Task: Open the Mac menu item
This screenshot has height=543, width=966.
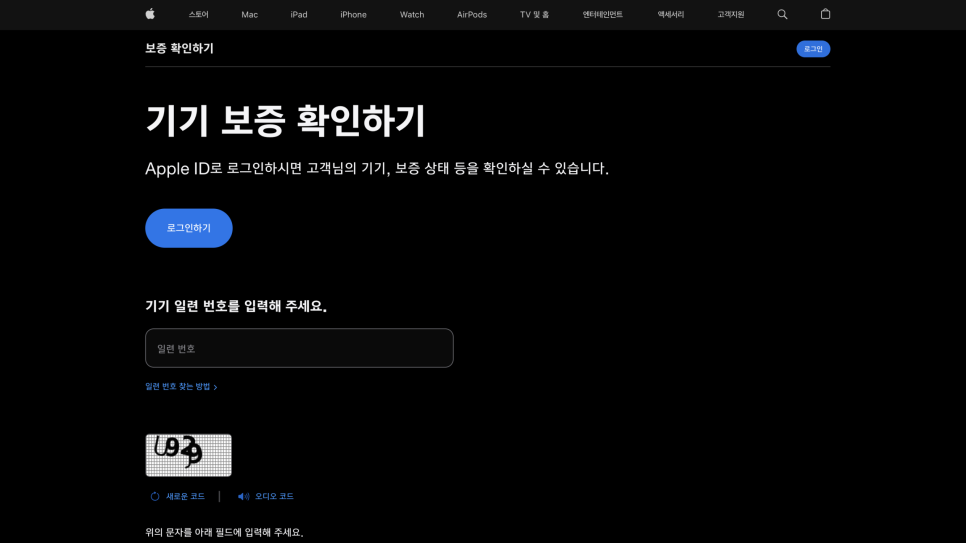Action: [250, 14]
